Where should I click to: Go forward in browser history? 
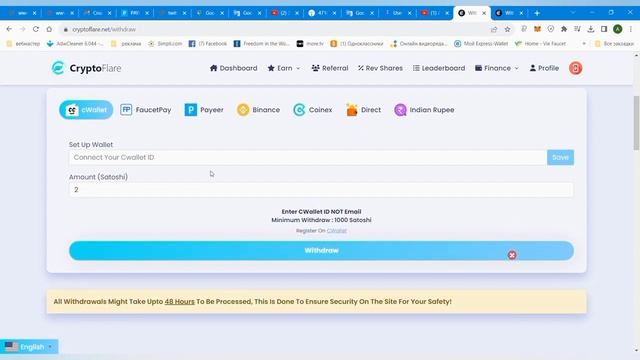(x=22, y=29)
